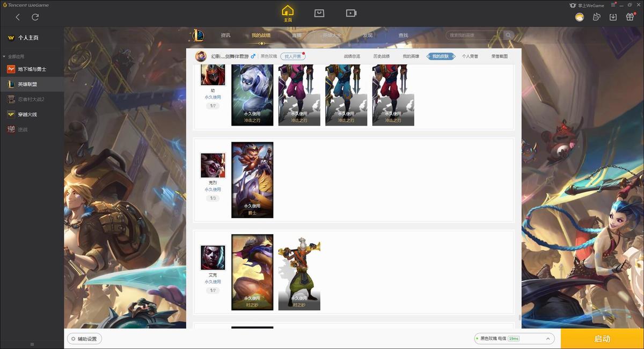Select the 穿越火线 CrossFire game icon

[11, 114]
